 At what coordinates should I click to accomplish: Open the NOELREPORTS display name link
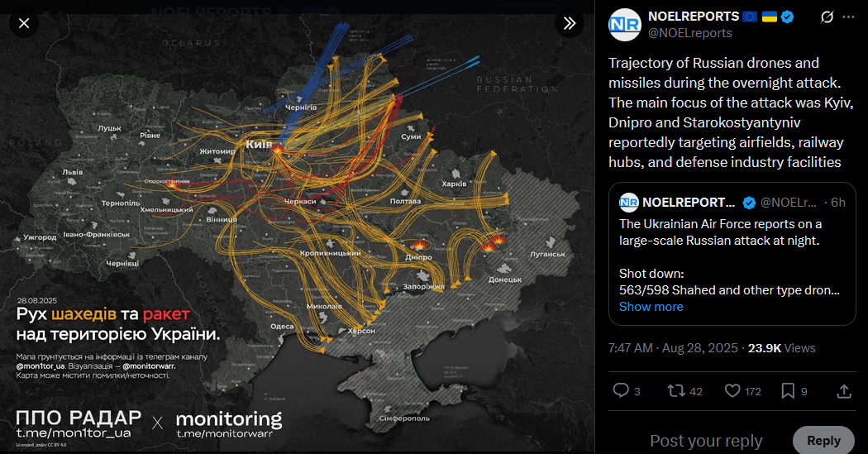(694, 17)
